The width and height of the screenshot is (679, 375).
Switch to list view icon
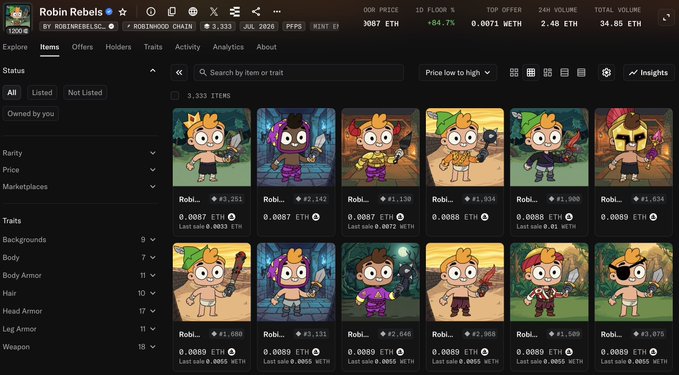click(564, 73)
